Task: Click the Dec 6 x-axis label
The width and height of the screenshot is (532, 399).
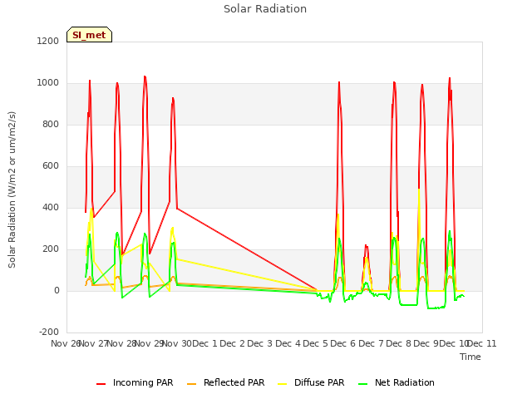Action: (343, 343)
